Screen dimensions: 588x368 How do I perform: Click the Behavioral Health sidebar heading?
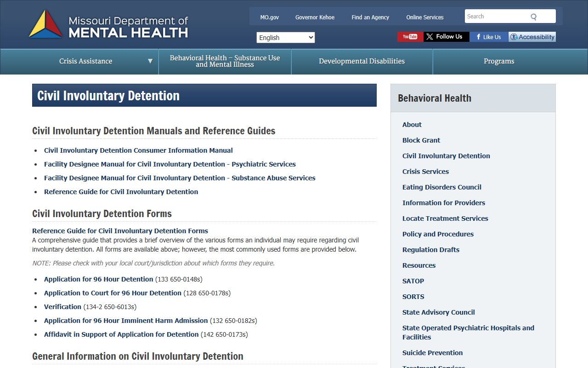click(435, 98)
